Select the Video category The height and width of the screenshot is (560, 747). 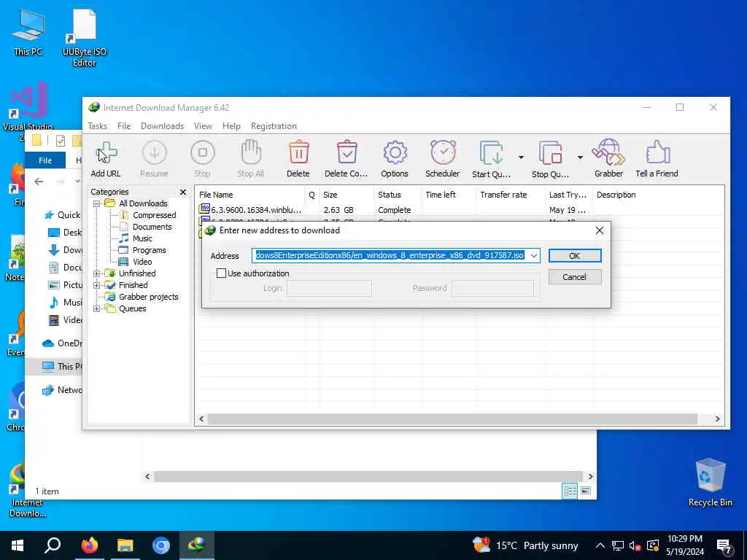point(136,262)
